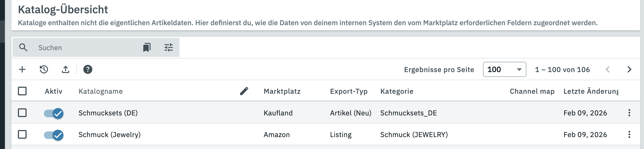Open the filter settings sliders icon
This screenshot has width=644, height=149.
169,48
